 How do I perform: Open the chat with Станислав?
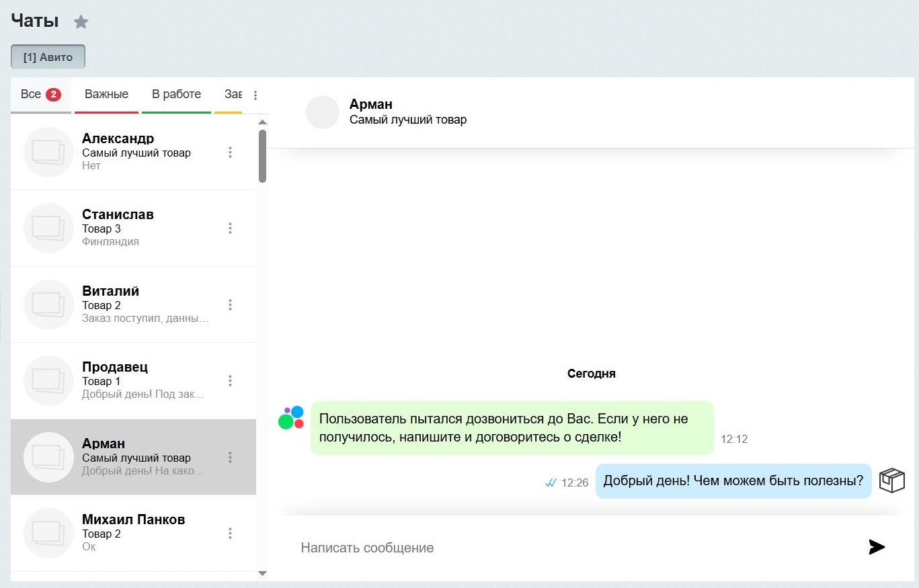pyautogui.click(x=133, y=228)
